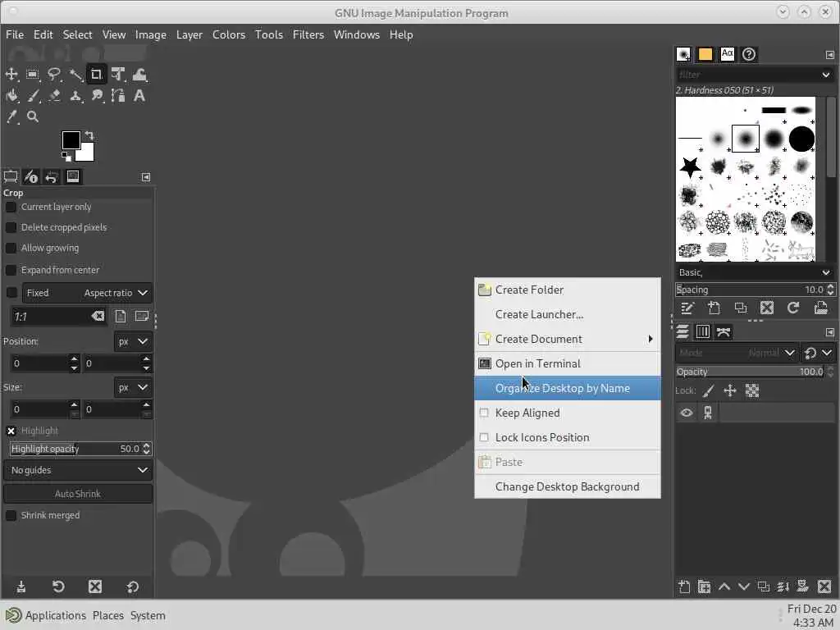Click the Create new brush icon
Viewport: 840px width, 630px height.
(x=714, y=308)
